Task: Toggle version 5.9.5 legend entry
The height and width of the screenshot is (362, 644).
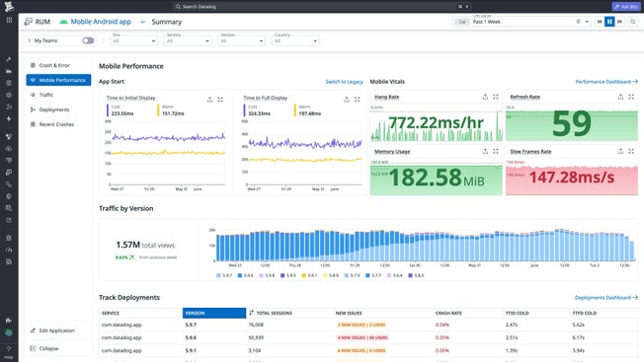Action: (x=288, y=275)
